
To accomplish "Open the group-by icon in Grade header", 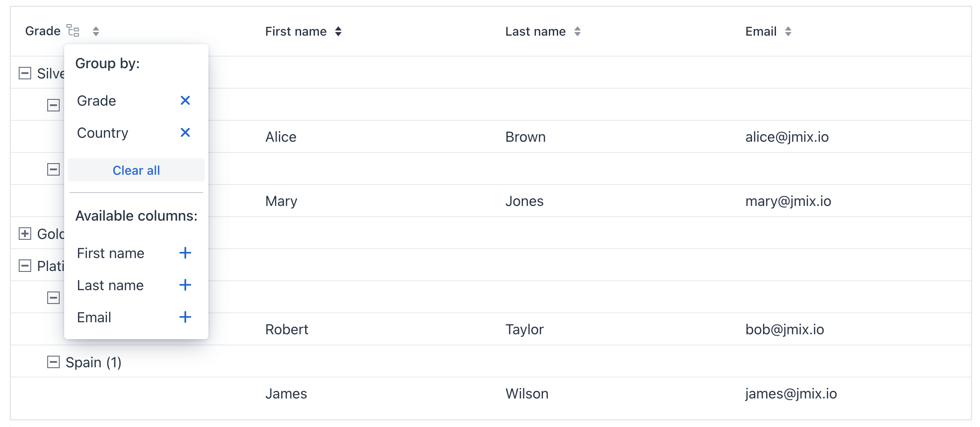I will click(73, 31).
